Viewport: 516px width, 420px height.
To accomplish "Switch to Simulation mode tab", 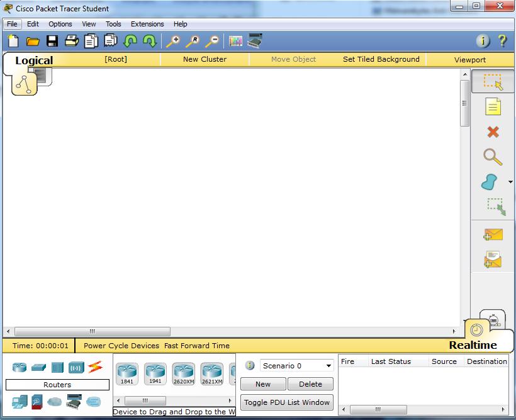I will (493, 319).
